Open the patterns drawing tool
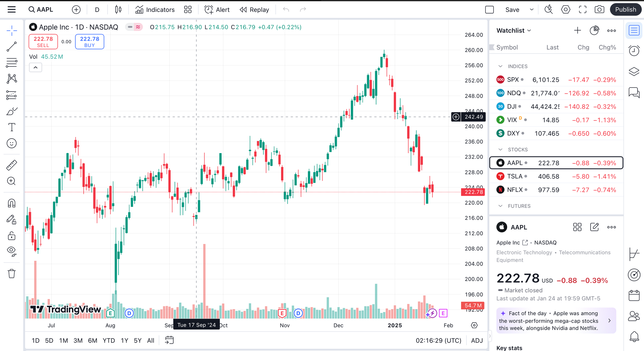Viewport: 644px width, 351px height. [x=12, y=79]
